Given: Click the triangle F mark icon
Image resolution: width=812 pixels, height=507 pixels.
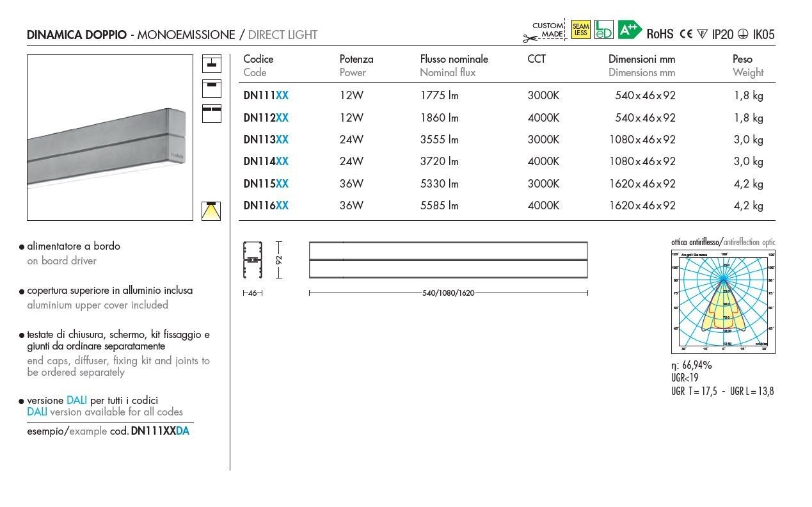Looking at the screenshot, I should point(702,35).
